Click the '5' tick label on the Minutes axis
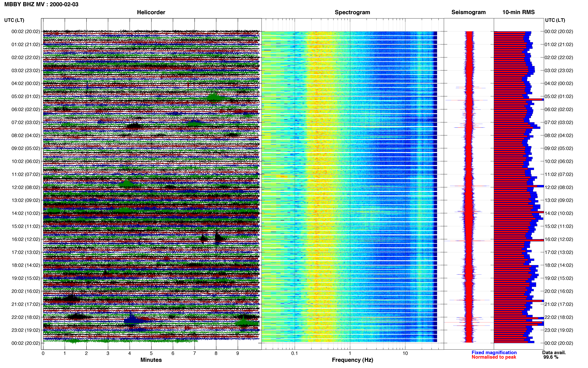 tap(151, 353)
